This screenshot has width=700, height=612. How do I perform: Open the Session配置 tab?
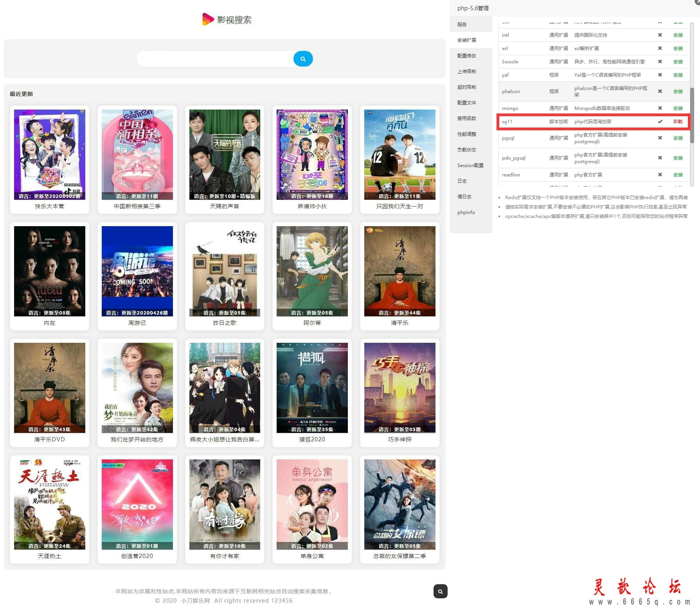pos(471,165)
